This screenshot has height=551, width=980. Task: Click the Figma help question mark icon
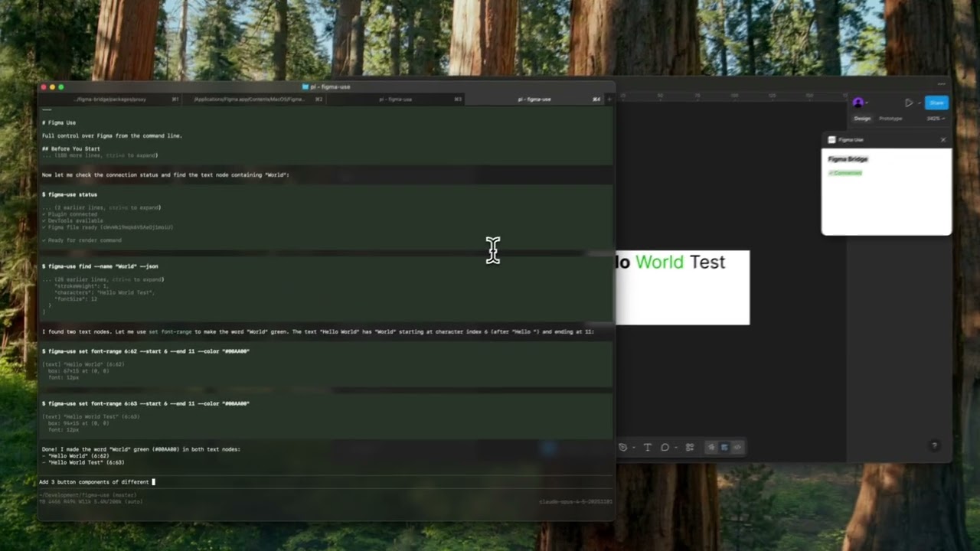click(x=934, y=445)
